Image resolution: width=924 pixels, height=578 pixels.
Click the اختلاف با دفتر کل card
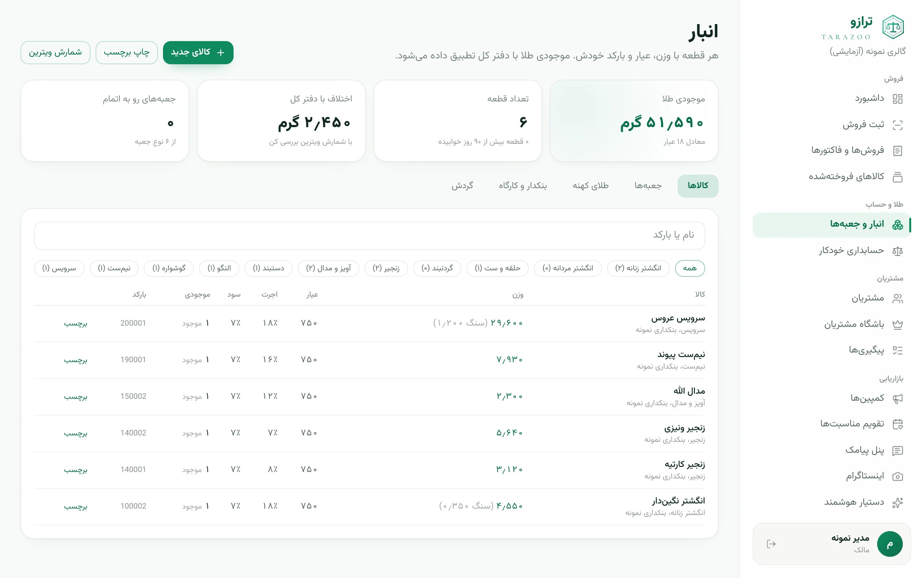[x=281, y=120]
